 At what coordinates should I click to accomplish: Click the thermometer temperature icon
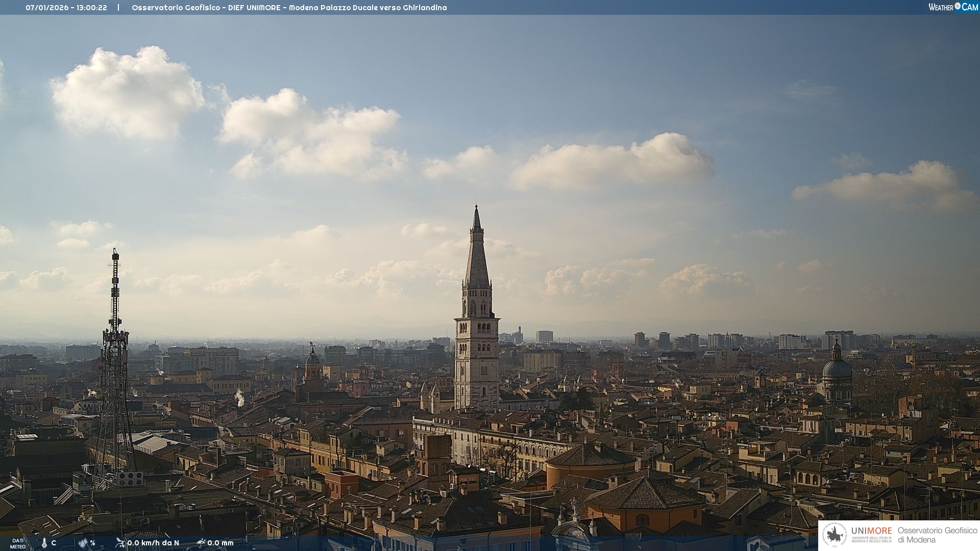[44, 543]
